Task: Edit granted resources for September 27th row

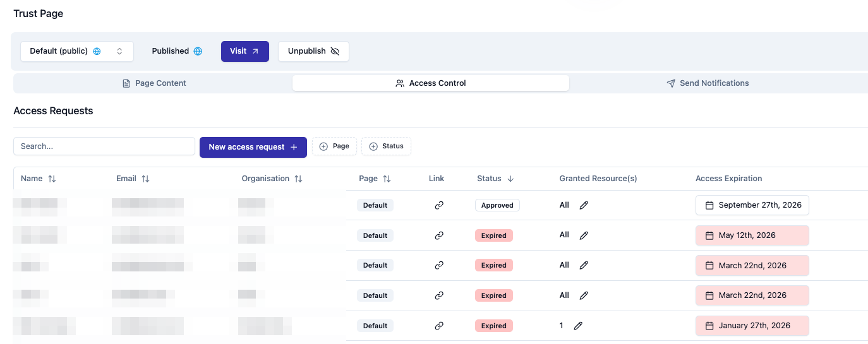Action: click(x=584, y=205)
